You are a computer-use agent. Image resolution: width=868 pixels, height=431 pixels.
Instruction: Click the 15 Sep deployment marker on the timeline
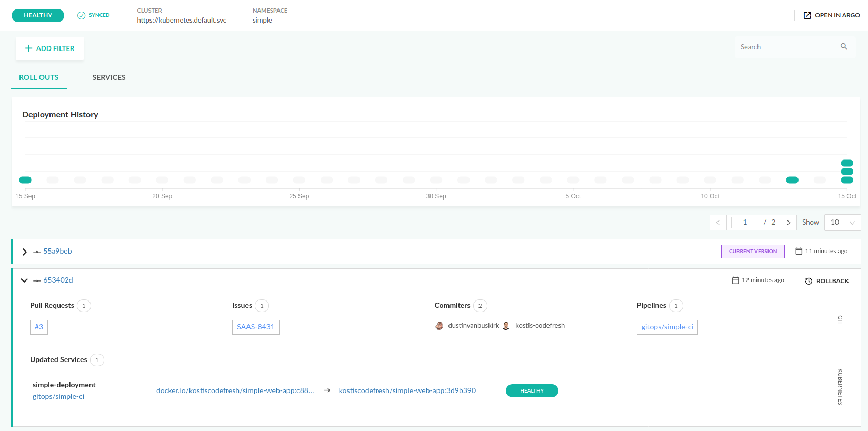25,180
